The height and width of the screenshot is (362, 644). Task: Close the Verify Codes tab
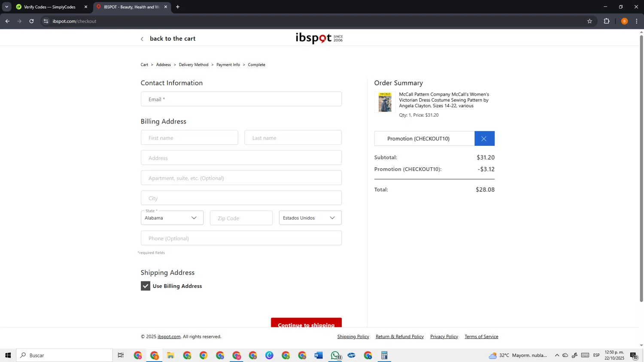point(86,7)
